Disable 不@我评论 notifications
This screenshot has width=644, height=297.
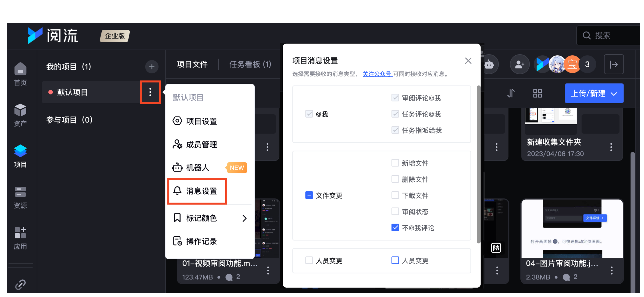tap(395, 228)
